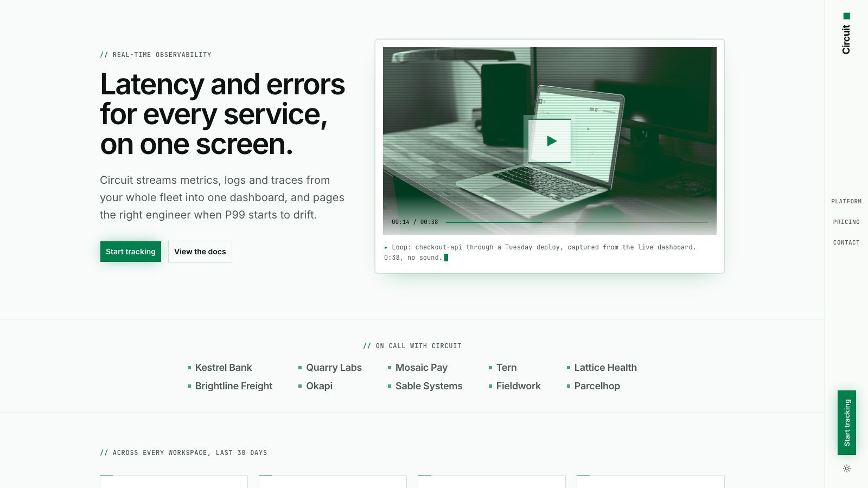Open the Platform nav item
Screen dimensions: 868x488
[846, 201]
